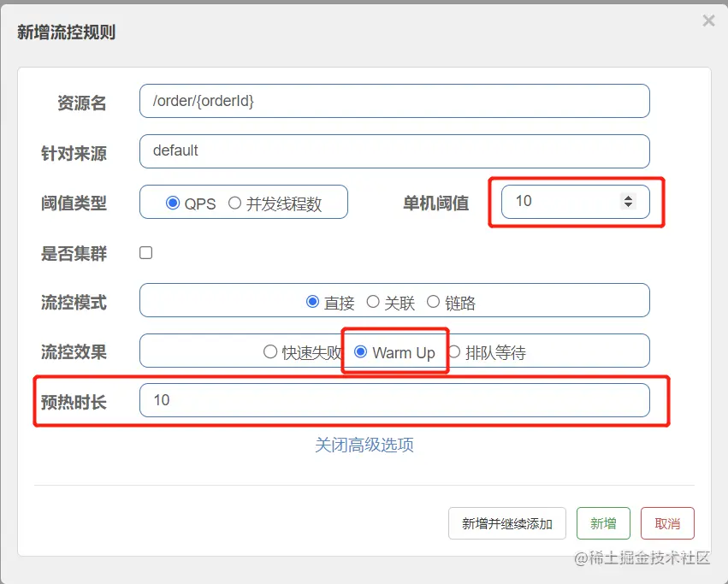728x584 pixels.
Task: Enable the 是否集群 checkbox
Action: tap(145, 252)
